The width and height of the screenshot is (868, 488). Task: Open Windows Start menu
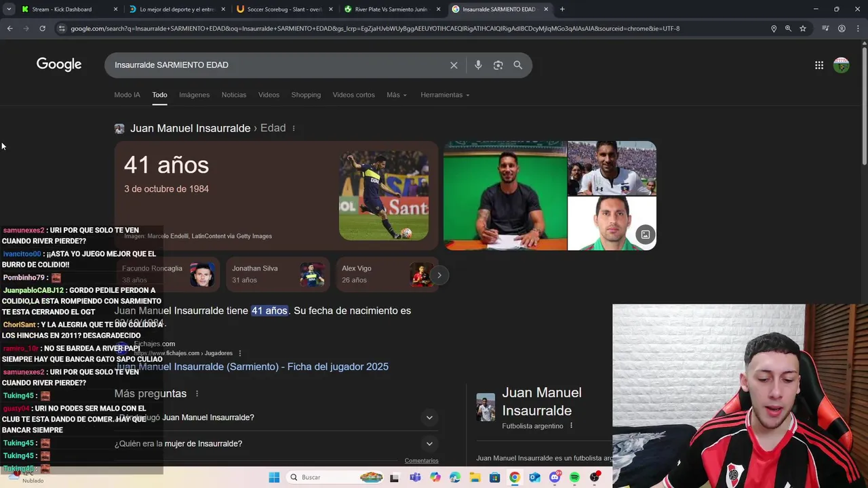pos(274,477)
